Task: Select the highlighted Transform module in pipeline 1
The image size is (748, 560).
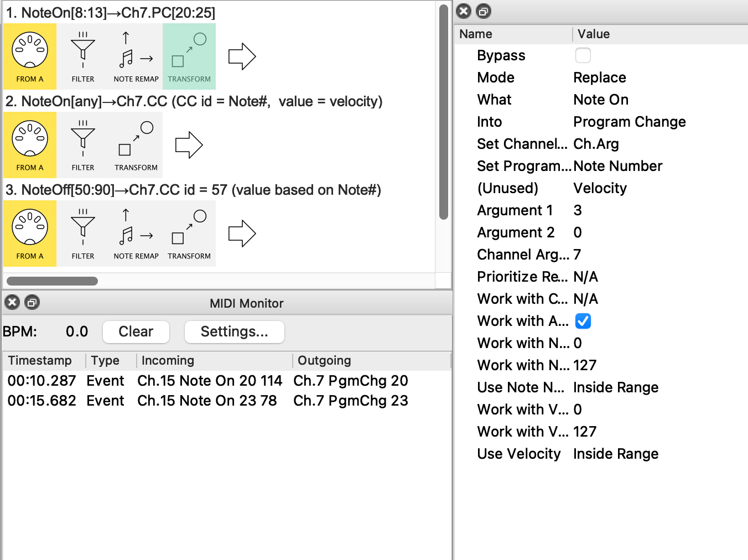Action: (x=189, y=56)
